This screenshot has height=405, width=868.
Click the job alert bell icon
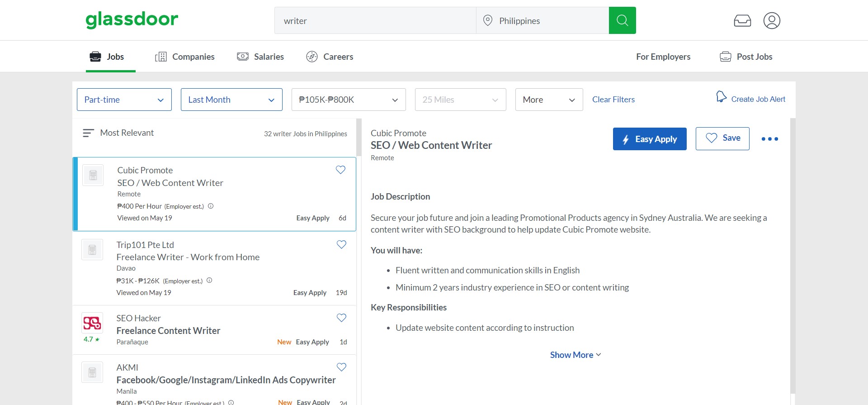[x=721, y=97]
